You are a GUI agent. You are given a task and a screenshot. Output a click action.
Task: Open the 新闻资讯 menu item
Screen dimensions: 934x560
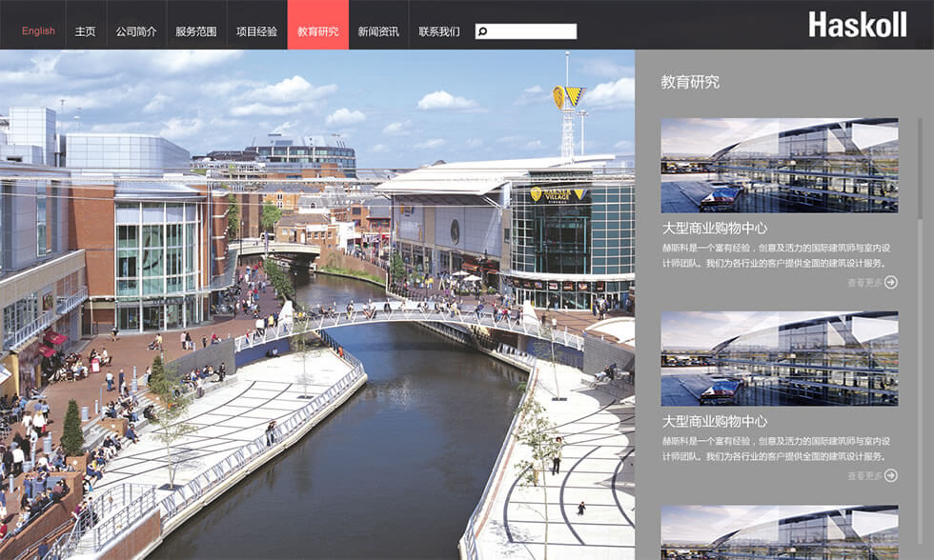coord(378,31)
